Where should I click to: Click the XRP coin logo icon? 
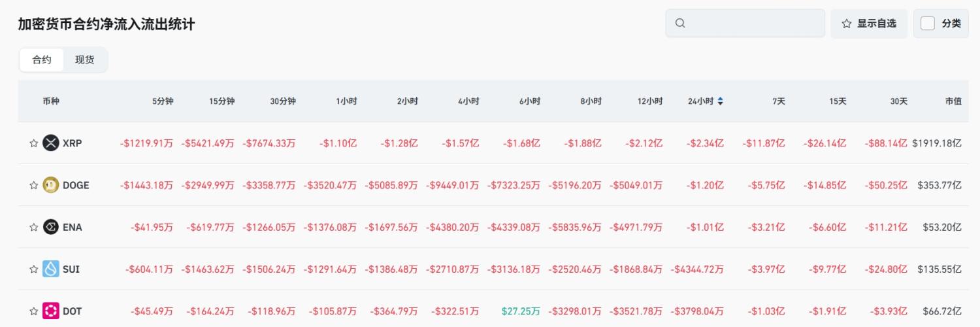51,143
